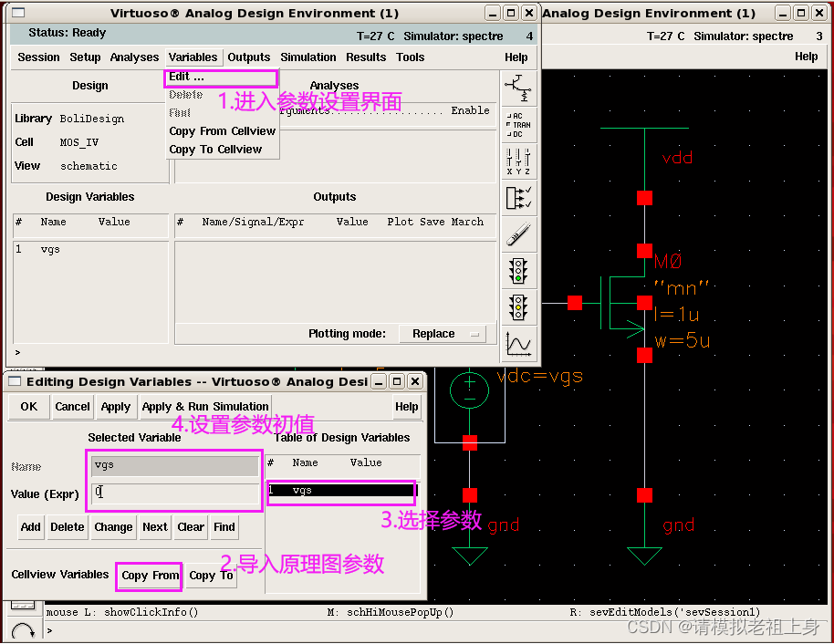Viewport: 834px width, 644px height.
Task: Click Apply & Run Simulation button
Action: pos(205,408)
